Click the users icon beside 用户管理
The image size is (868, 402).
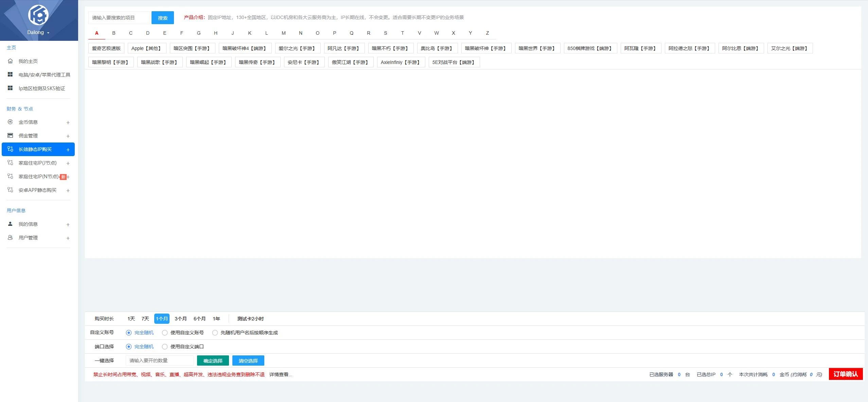pyautogui.click(x=10, y=237)
